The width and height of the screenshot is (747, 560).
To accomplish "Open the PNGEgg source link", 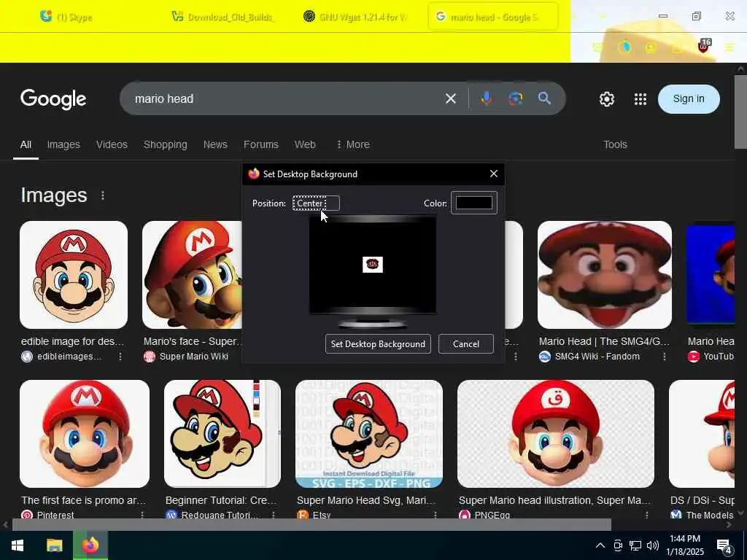I will [492, 515].
